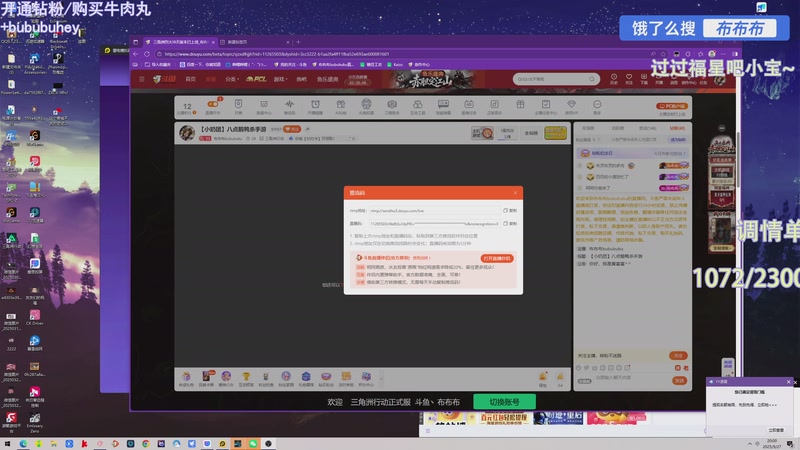
Task: Click the user avatar in the Douyu header
Action: (x=720, y=79)
